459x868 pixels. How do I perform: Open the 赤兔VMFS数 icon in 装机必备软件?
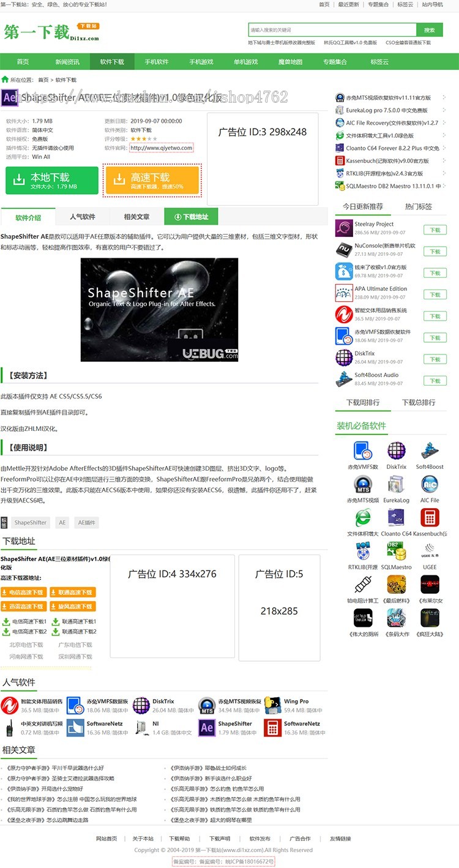[x=363, y=451]
